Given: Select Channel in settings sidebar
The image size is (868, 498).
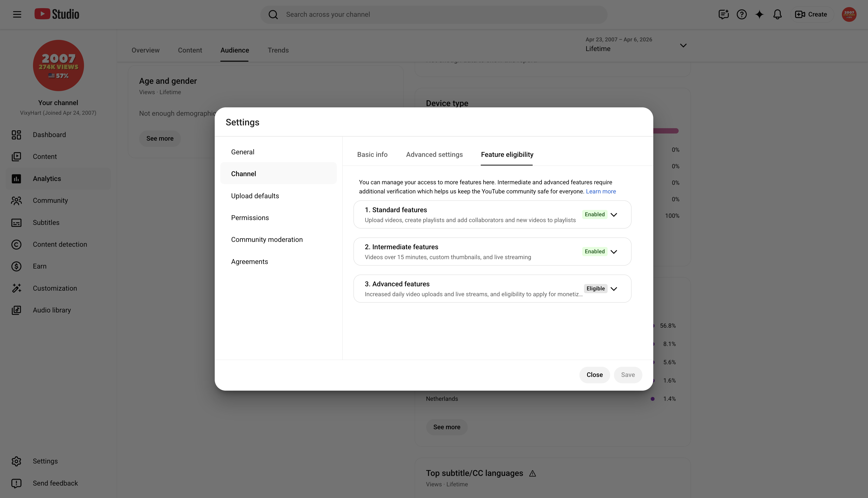Looking at the screenshot, I should pos(278,174).
